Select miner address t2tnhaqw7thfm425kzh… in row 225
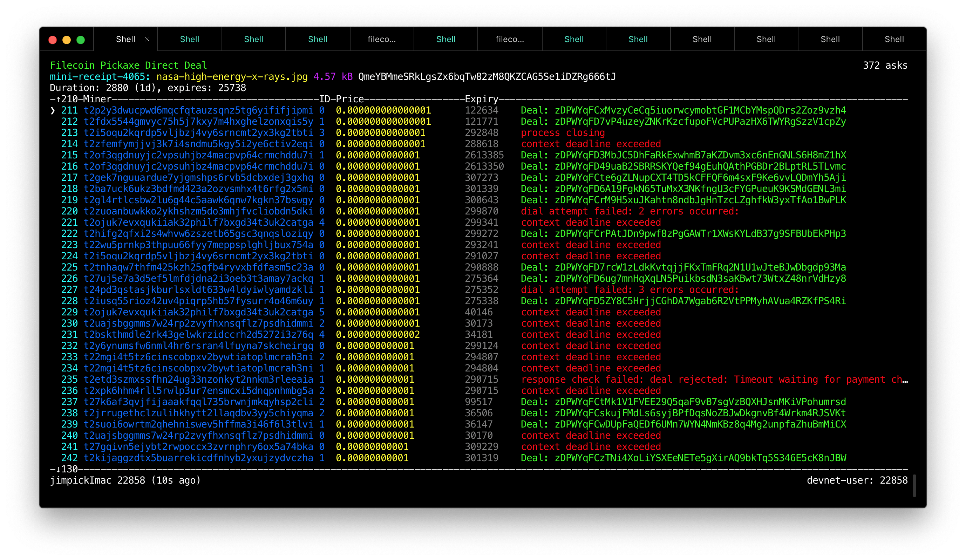 click(x=199, y=267)
